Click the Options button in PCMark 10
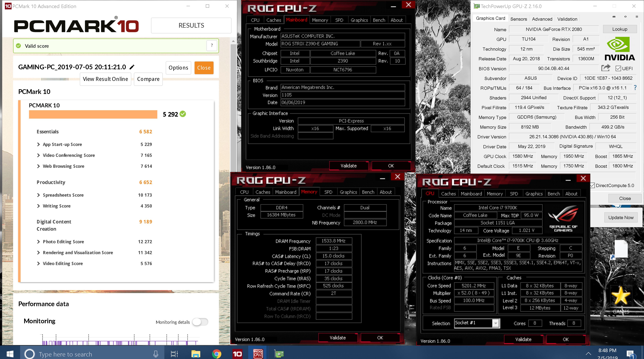The width and height of the screenshot is (644, 359). pos(178,68)
